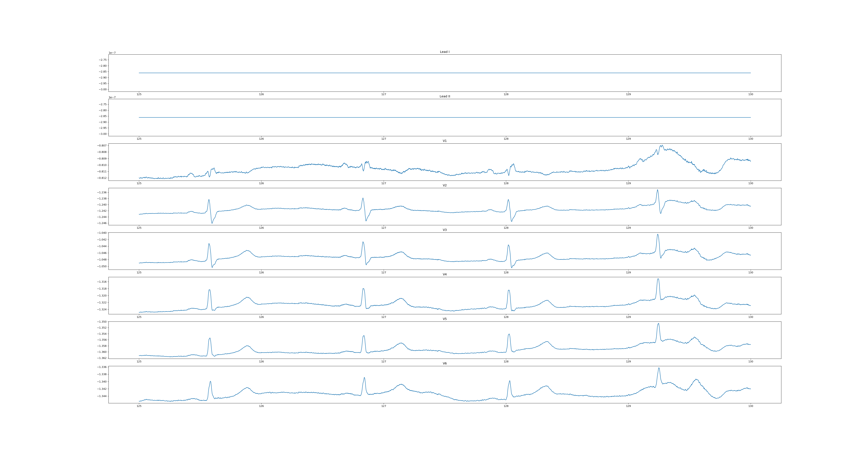Click the 125 x-axis tick under V3 plot

pyautogui.click(x=139, y=273)
